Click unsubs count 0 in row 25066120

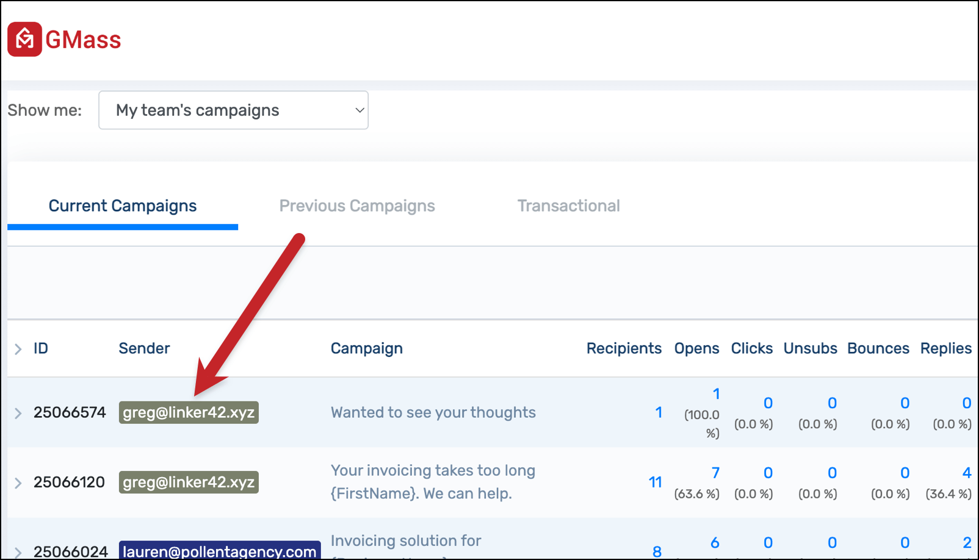click(x=833, y=473)
